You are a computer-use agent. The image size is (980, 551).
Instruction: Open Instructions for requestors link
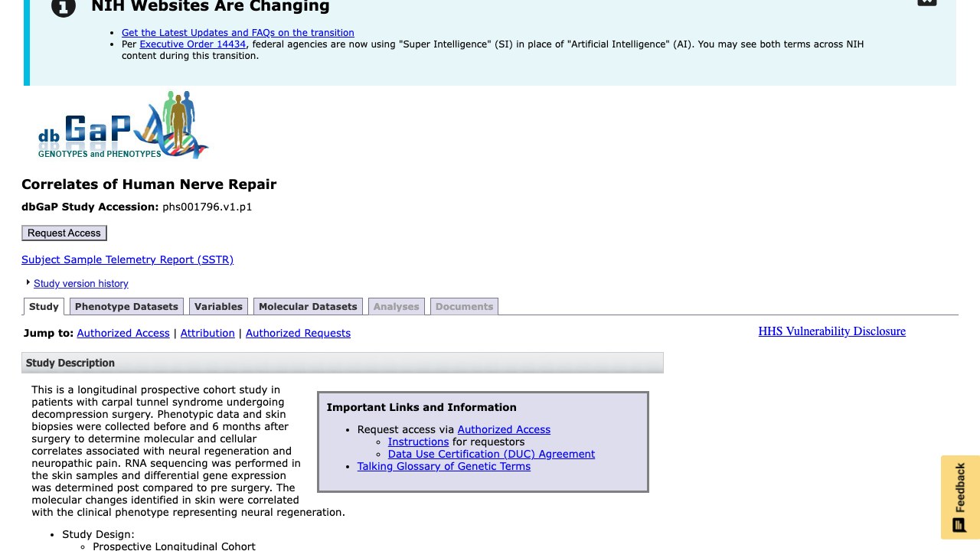click(x=418, y=442)
